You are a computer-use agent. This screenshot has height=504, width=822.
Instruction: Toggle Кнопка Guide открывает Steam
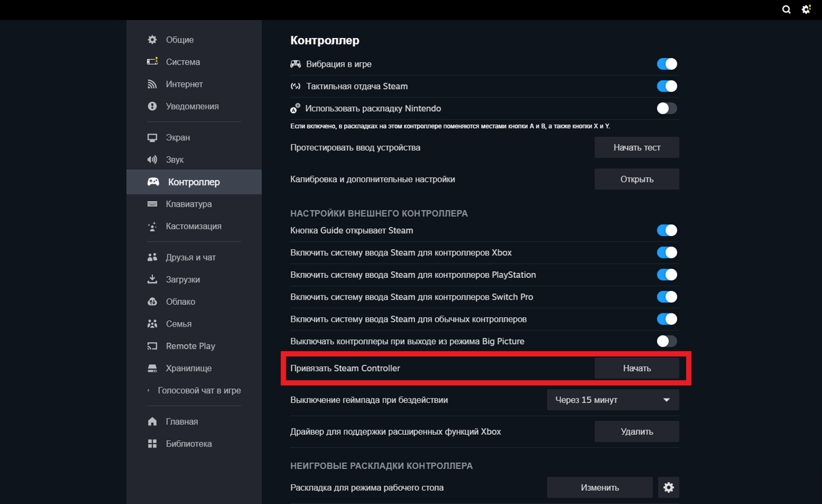(x=667, y=230)
